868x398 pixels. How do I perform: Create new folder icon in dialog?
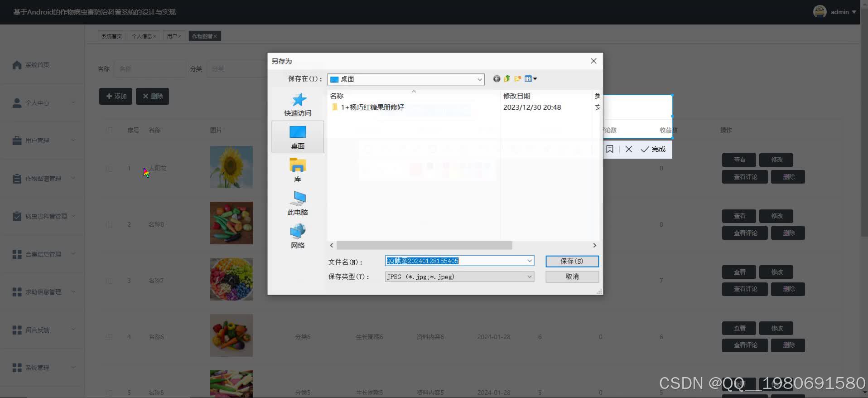517,79
